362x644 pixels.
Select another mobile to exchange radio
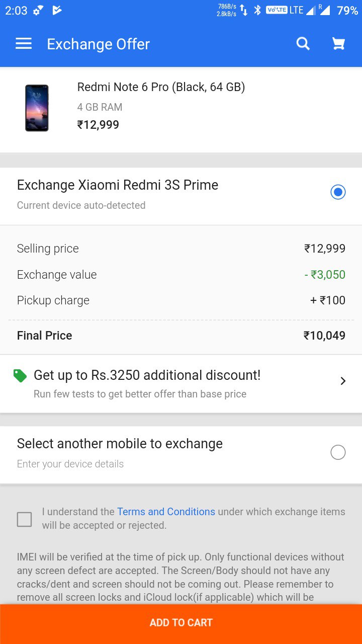click(x=338, y=452)
